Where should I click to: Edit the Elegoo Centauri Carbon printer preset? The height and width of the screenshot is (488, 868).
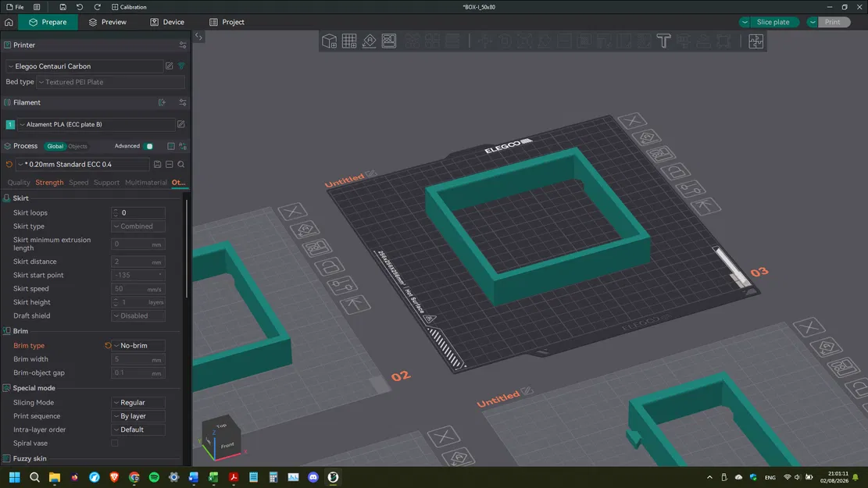tap(170, 66)
